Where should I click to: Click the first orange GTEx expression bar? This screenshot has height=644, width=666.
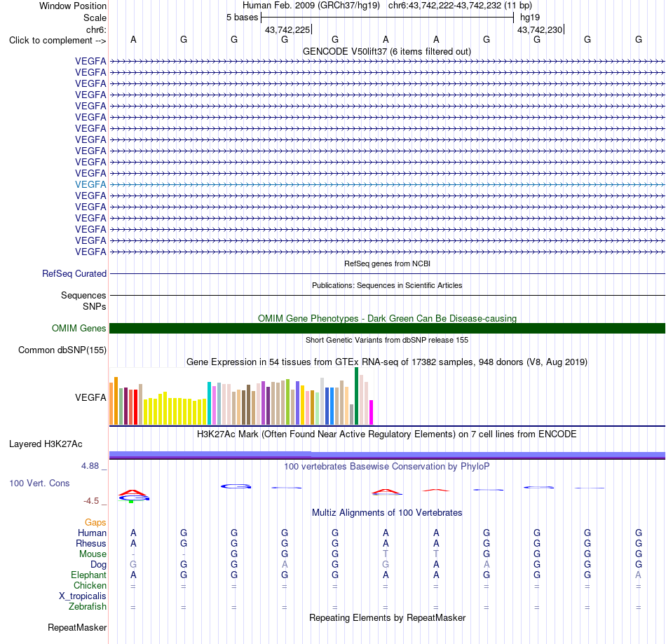(x=111, y=404)
